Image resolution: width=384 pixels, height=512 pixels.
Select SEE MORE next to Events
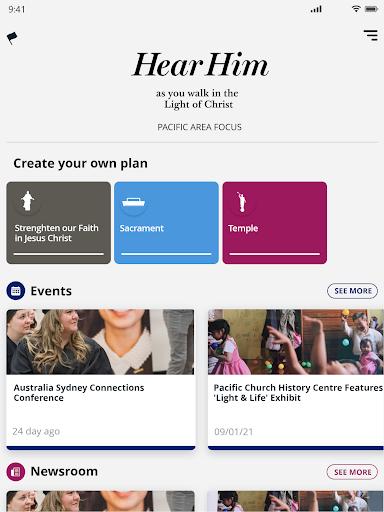point(352,291)
